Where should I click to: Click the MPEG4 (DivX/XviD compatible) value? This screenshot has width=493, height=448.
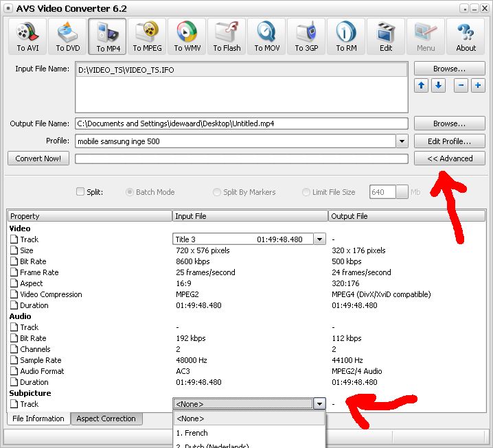381,294
